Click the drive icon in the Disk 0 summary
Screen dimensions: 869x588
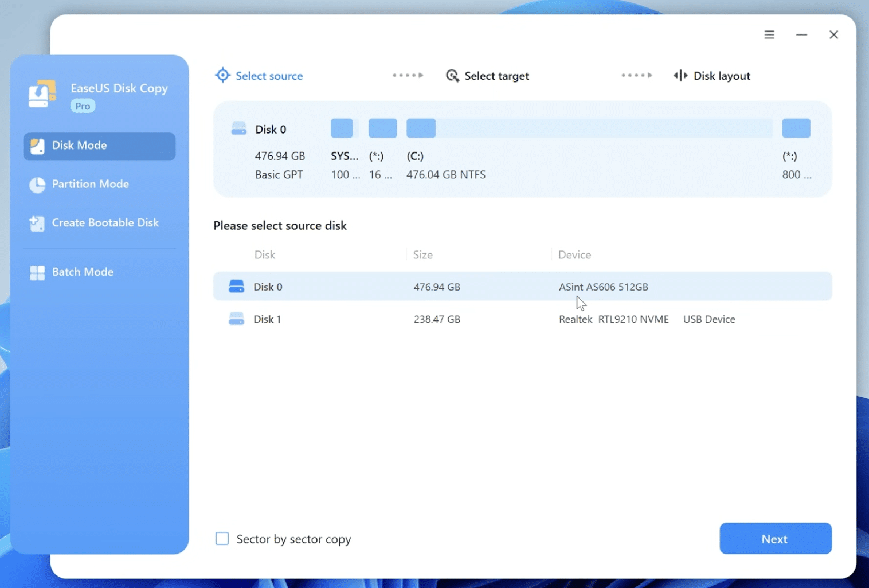pos(238,128)
